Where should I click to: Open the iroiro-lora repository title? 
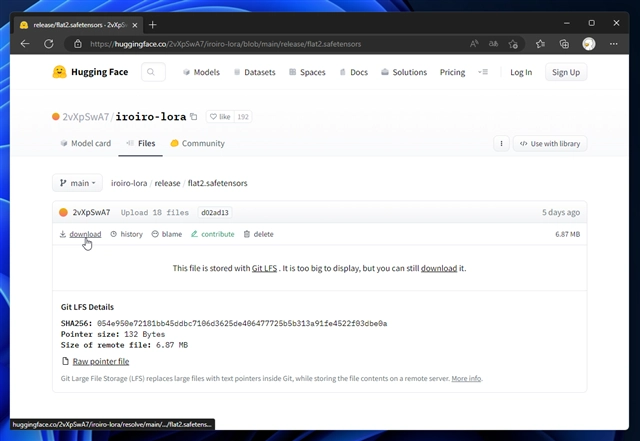[x=151, y=117]
